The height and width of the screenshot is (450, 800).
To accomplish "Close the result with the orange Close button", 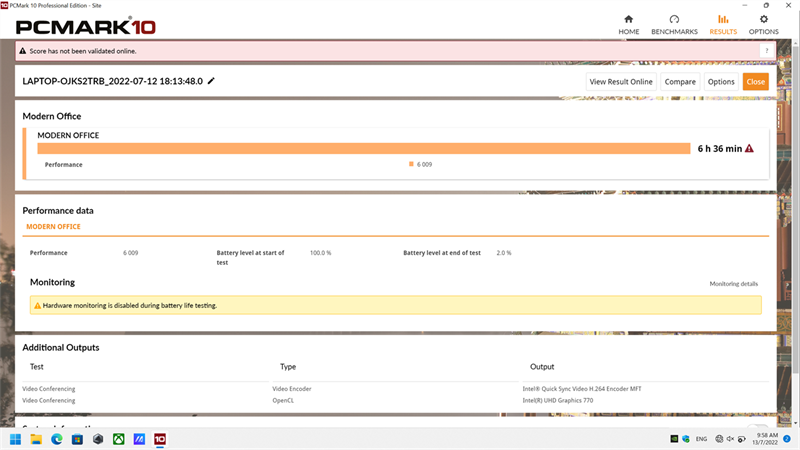I will pyautogui.click(x=756, y=82).
